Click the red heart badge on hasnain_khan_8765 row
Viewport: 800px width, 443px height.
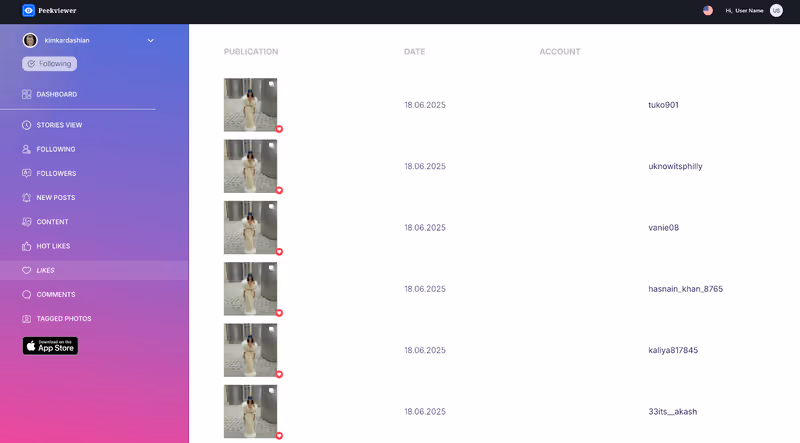[279, 313]
